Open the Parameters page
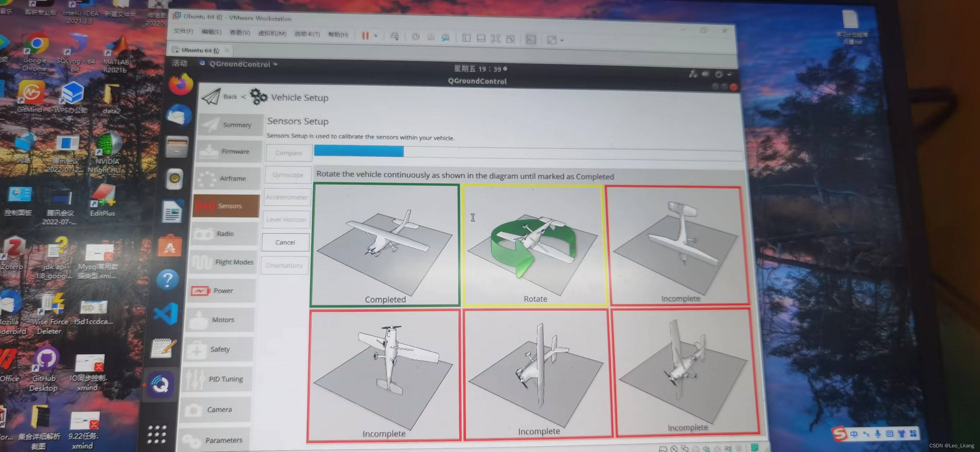980x452 pixels. coord(214,440)
